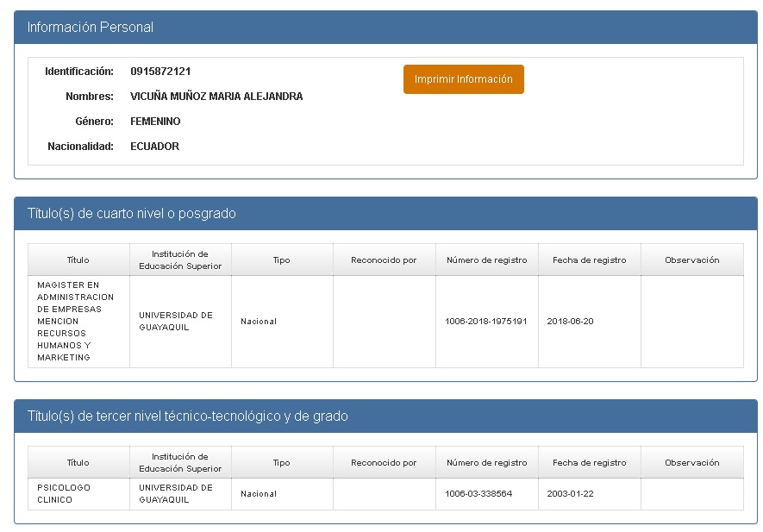Click the tercer nivel técnico-tecnológico heading
763x532 pixels.
coord(188,416)
